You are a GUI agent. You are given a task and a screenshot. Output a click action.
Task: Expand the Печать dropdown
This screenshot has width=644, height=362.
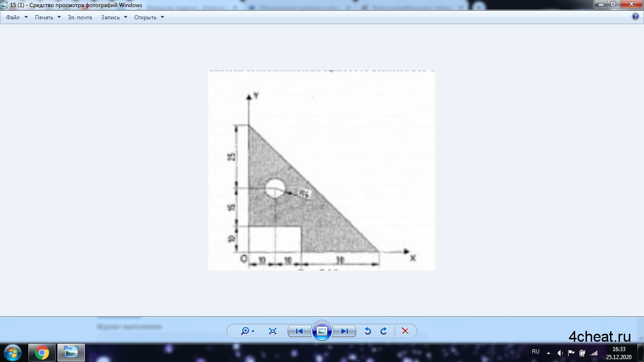pyautogui.click(x=48, y=17)
